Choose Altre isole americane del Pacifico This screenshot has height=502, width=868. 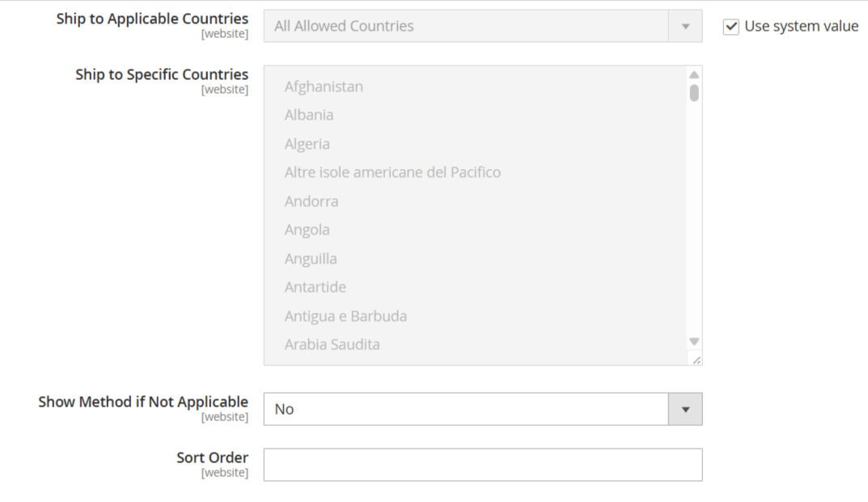[x=392, y=172]
